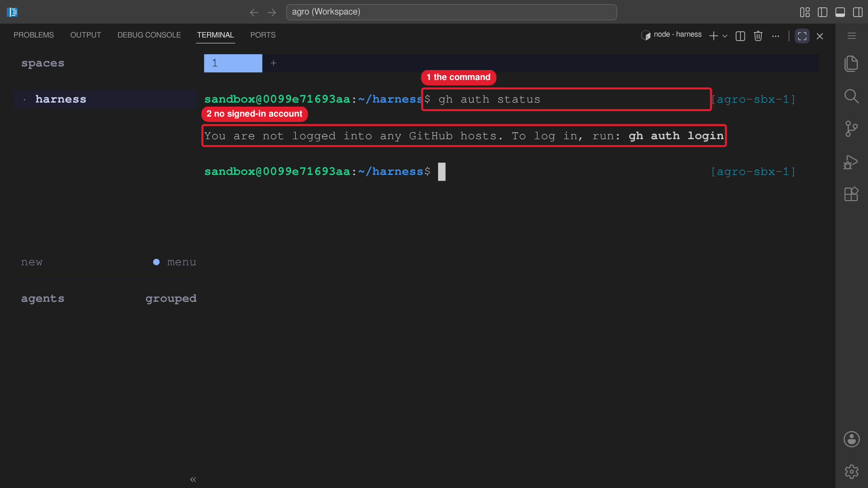Toggle maximized panel size

point(802,36)
